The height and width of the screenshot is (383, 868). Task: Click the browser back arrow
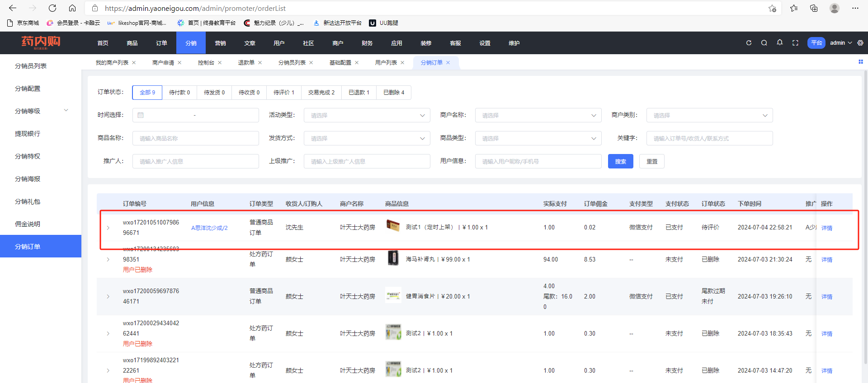coord(13,8)
